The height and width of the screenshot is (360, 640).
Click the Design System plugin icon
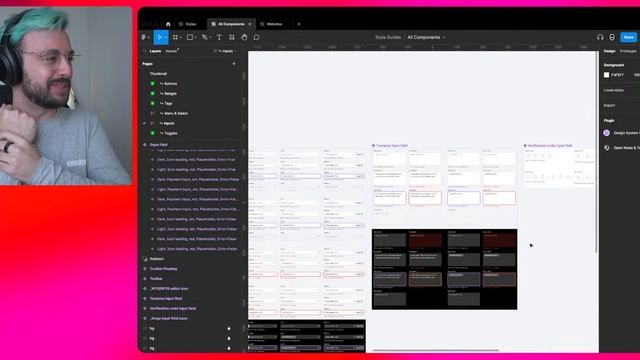(x=607, y=133)
